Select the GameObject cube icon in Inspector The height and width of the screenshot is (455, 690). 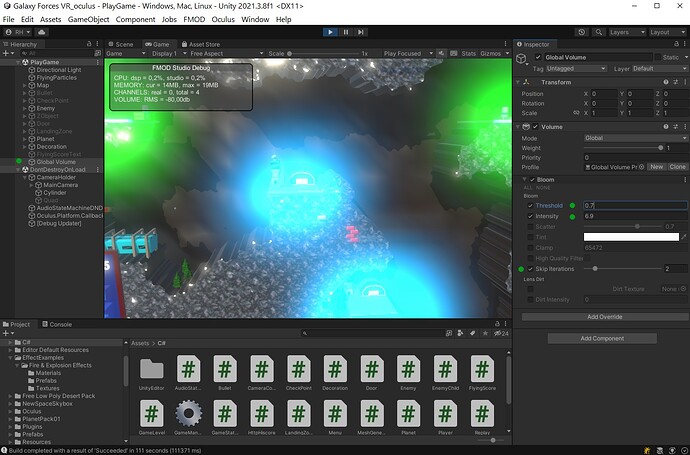(x=521, y=59)
